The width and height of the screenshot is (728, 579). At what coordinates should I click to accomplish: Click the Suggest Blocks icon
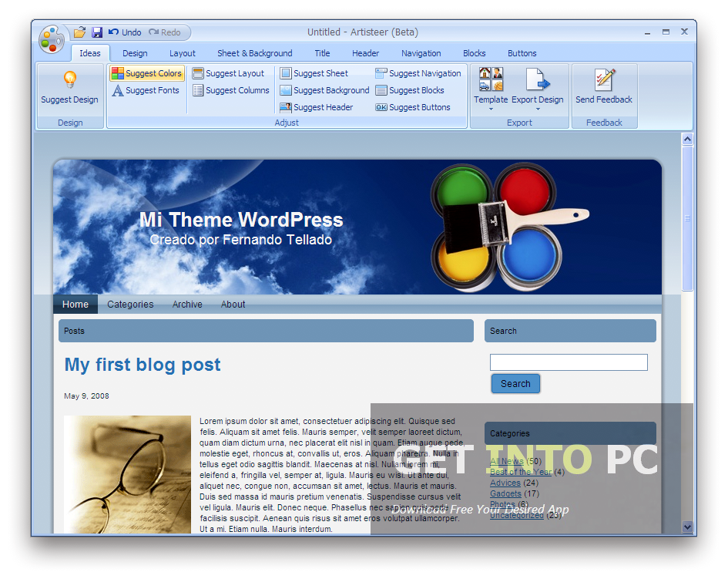pos(381,90)
